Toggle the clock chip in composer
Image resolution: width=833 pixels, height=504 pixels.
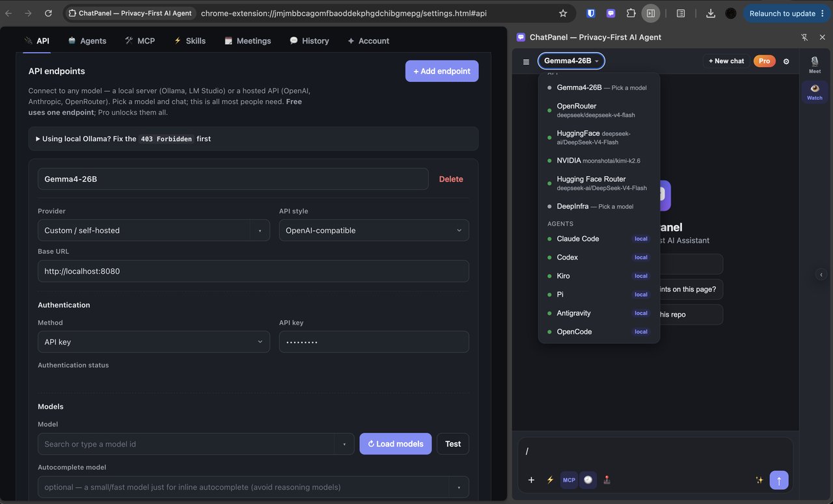588,480
